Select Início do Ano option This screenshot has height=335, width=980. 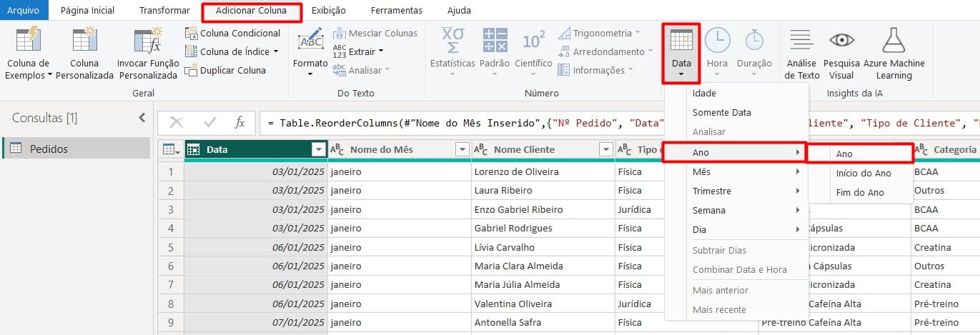click(x=861, y=173)
